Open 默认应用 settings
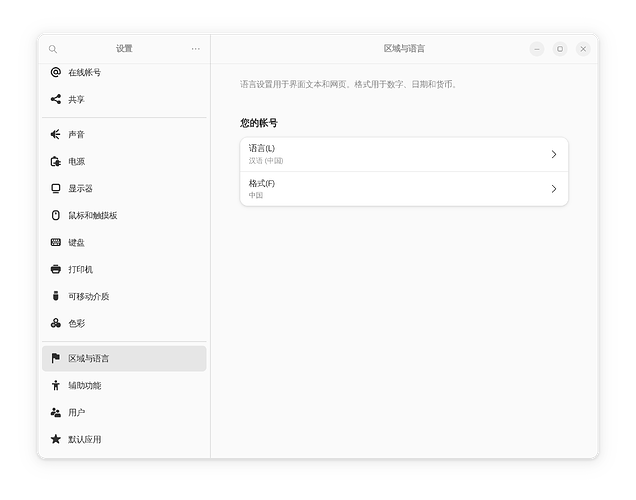 point(124,439)
